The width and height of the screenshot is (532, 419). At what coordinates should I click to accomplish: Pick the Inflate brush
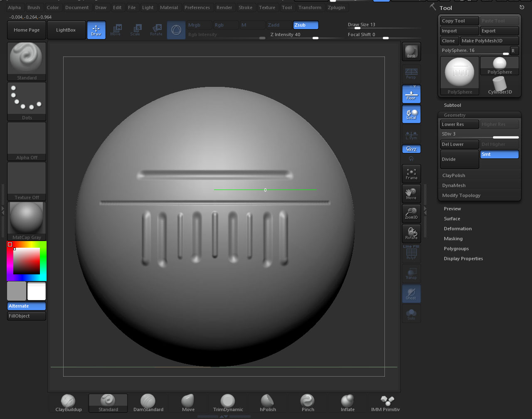point(347,403)
